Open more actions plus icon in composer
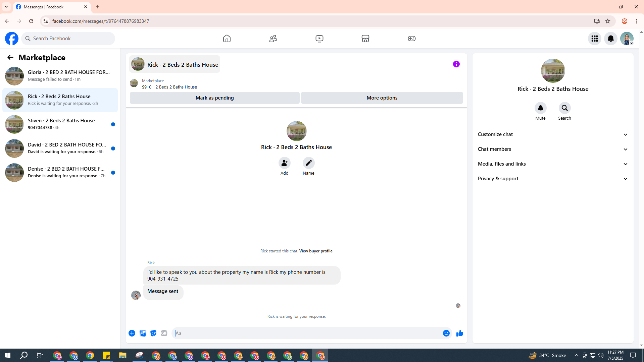This screenshot has width=644, height=362. (x=132, y=333)
